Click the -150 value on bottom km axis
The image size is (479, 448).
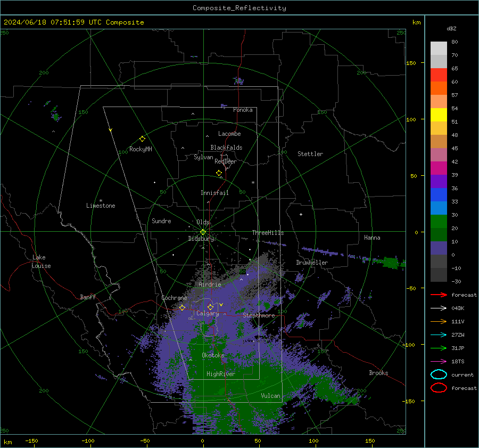click(x=32, y=441)
